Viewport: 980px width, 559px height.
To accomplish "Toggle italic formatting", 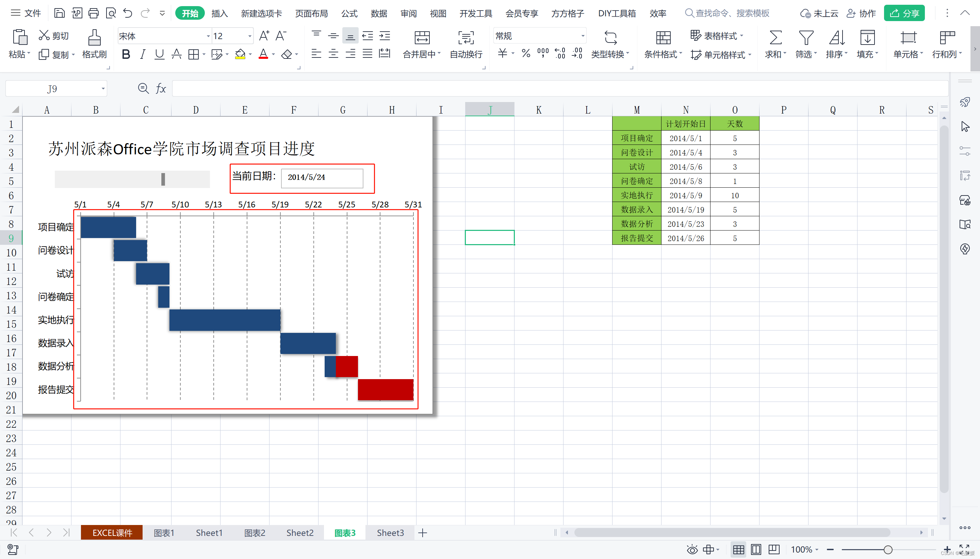I will tap(143, 54).
